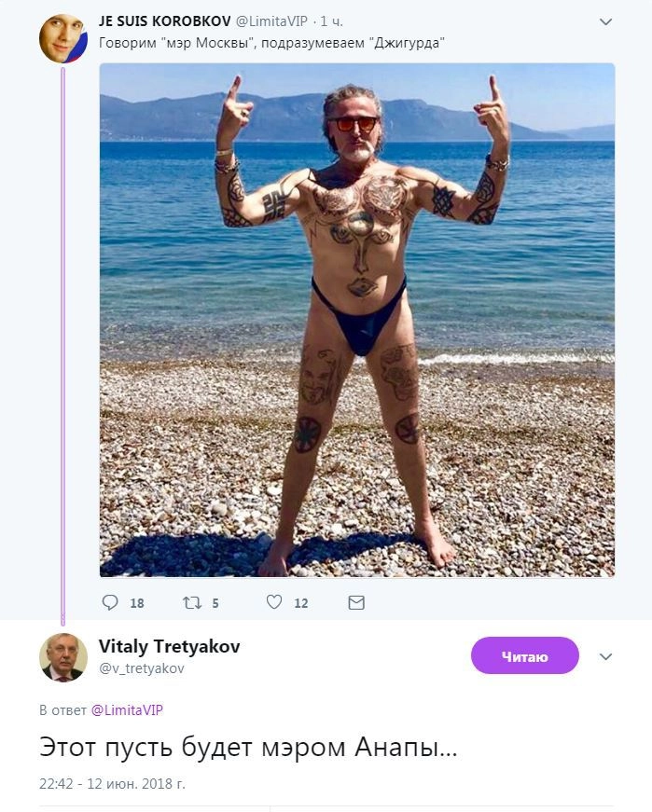Toggle the Читаю follow button
The width and height of the screenshot is (652, 812).
[524, 656]
